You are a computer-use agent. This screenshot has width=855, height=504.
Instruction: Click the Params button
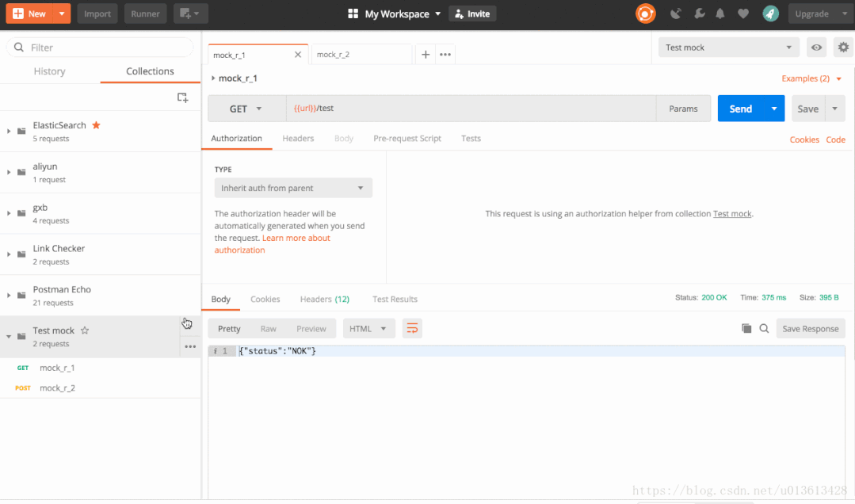[x=683, y=109]
